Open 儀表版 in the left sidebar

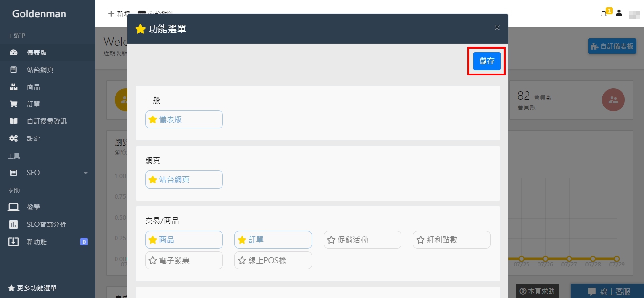48,53
